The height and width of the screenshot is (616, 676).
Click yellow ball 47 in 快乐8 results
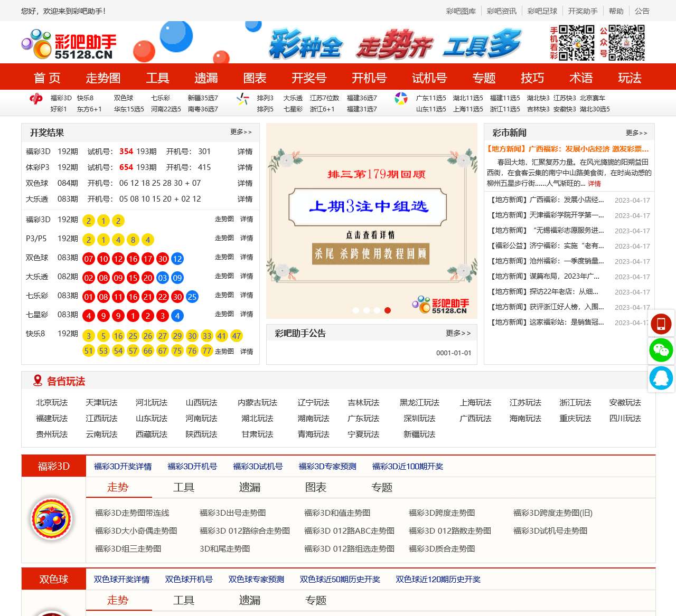click(x=237, y=336)
